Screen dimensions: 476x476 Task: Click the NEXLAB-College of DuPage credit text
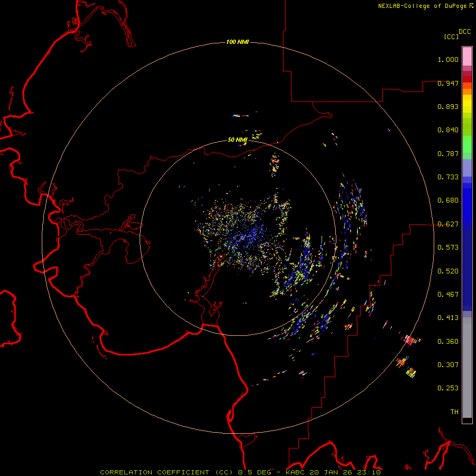(x=422, y=6)
